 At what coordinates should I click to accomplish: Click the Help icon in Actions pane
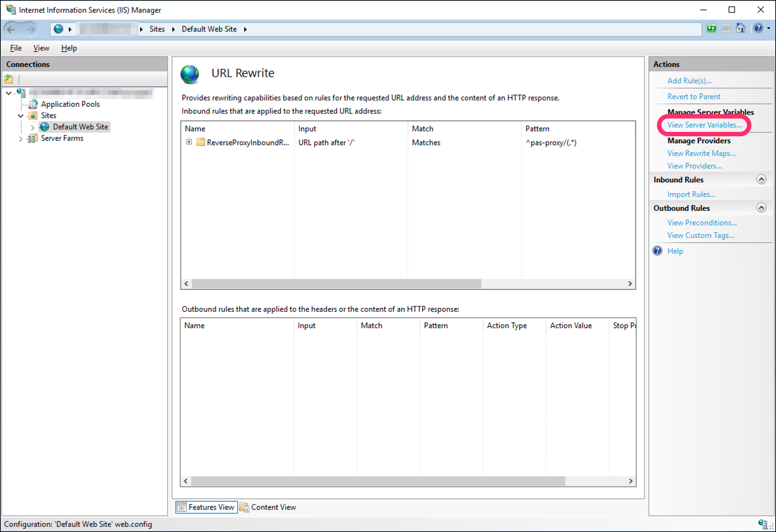657,251
